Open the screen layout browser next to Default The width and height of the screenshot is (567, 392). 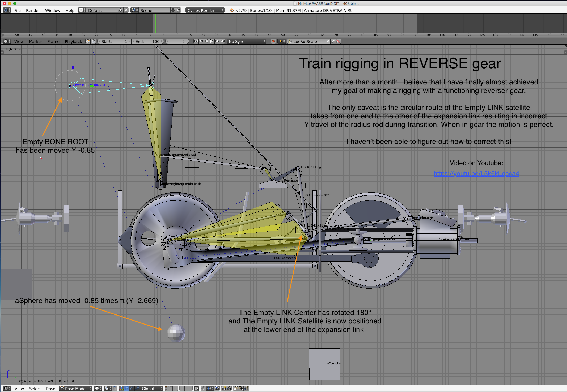click(82, 10)
